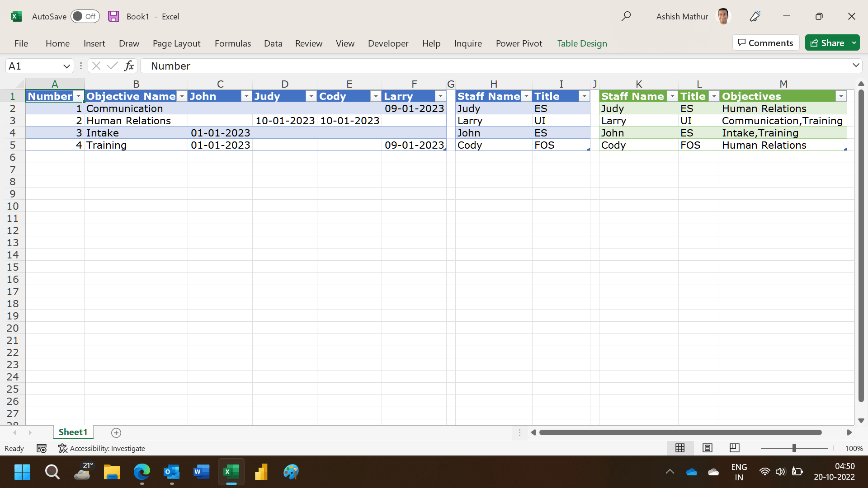868x488 pixels.
Task: Expand the Name Box dropdown
Action: pyautogui.click(x=66, y=66)
